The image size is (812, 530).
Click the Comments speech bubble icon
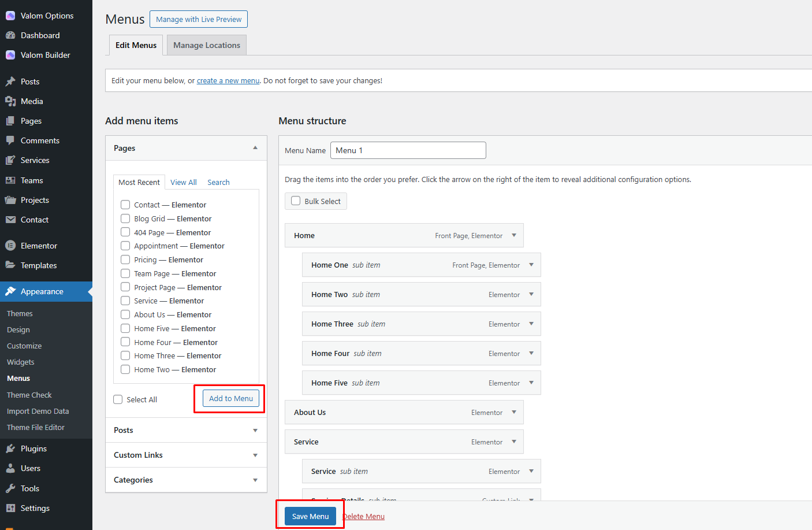coord(10,140)
